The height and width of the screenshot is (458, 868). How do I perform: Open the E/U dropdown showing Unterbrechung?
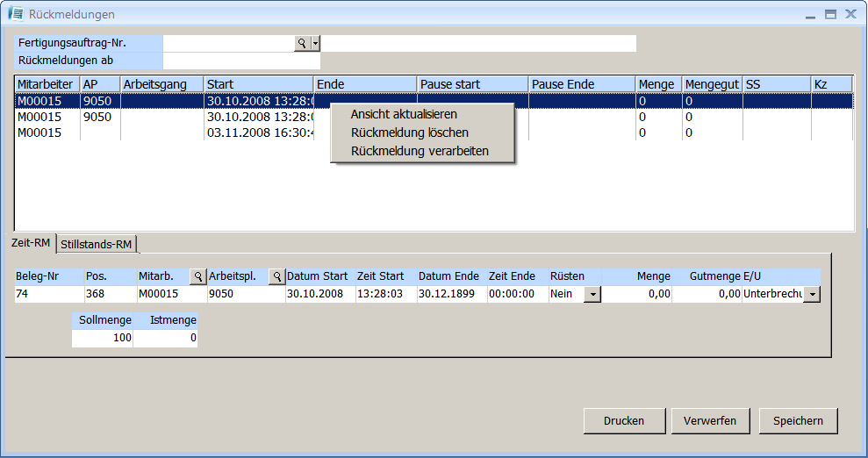coord(811,295)
